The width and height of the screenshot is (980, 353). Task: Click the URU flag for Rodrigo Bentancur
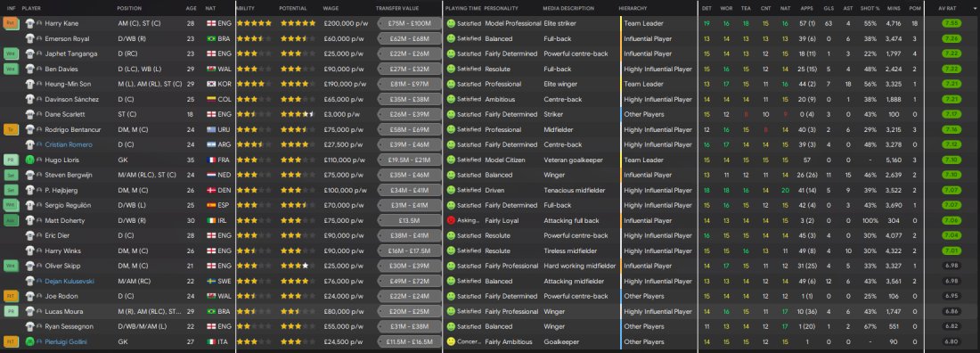click(210, 129)
